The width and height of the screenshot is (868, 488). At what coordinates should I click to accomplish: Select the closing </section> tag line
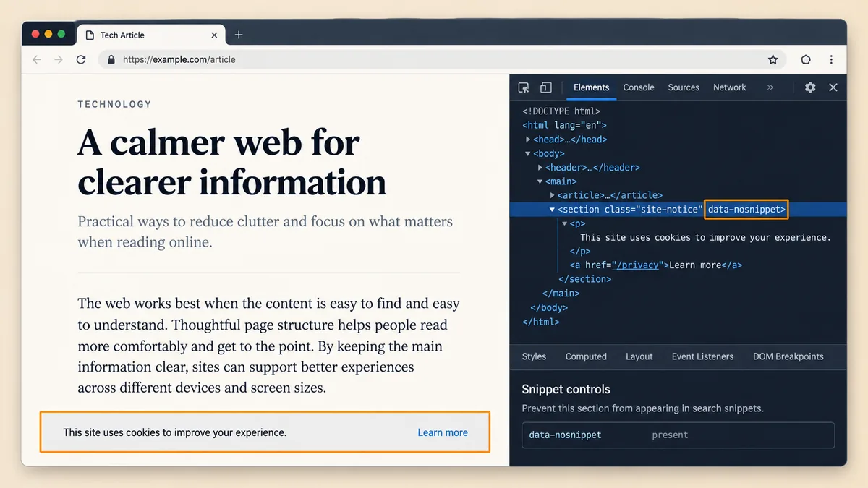[585, 279]
